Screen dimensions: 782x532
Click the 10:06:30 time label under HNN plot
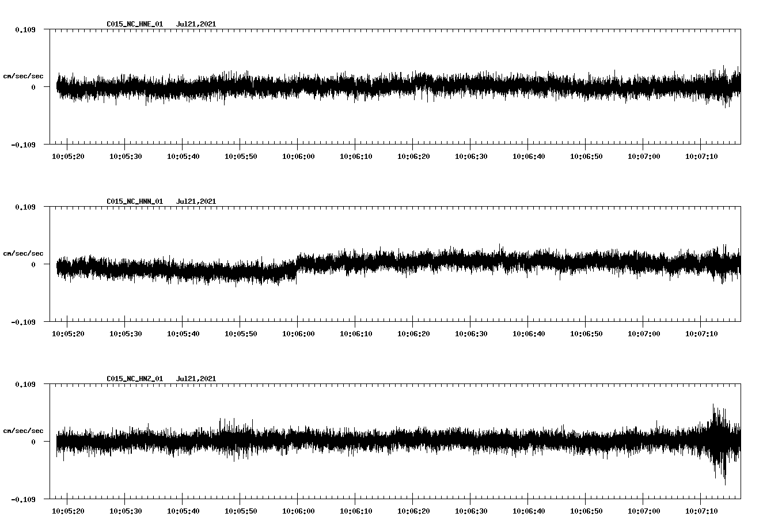(471, 334)
